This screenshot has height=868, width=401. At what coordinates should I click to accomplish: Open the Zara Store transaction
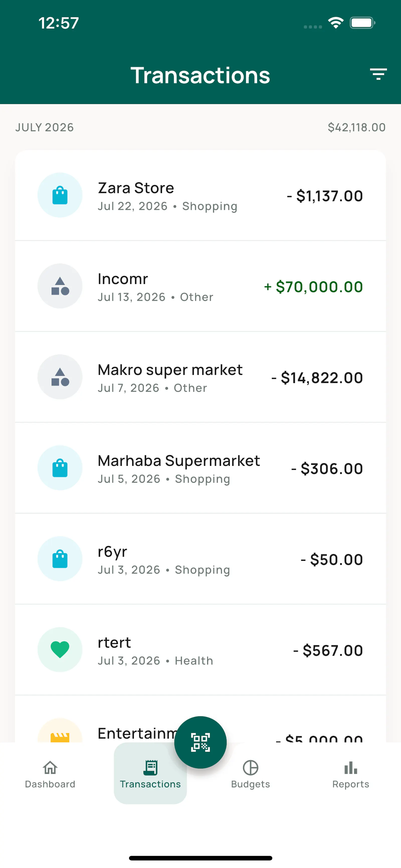click(x=200, y=195)
